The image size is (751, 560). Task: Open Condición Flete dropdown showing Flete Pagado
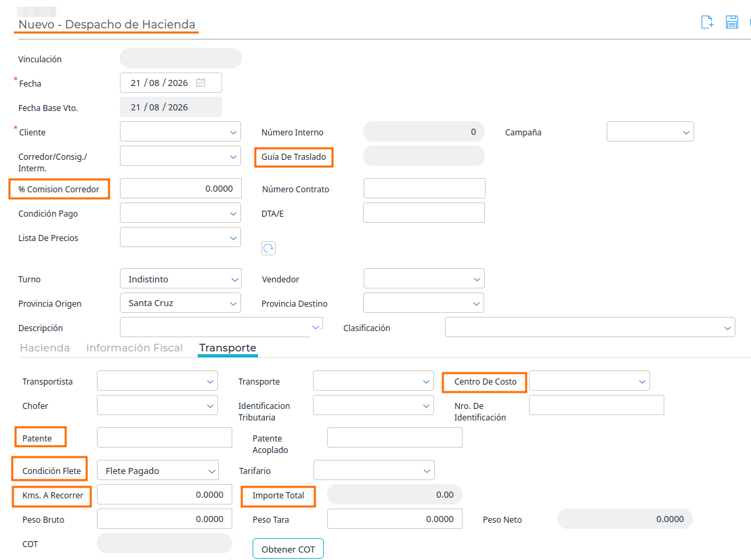(x=158, y=471)
